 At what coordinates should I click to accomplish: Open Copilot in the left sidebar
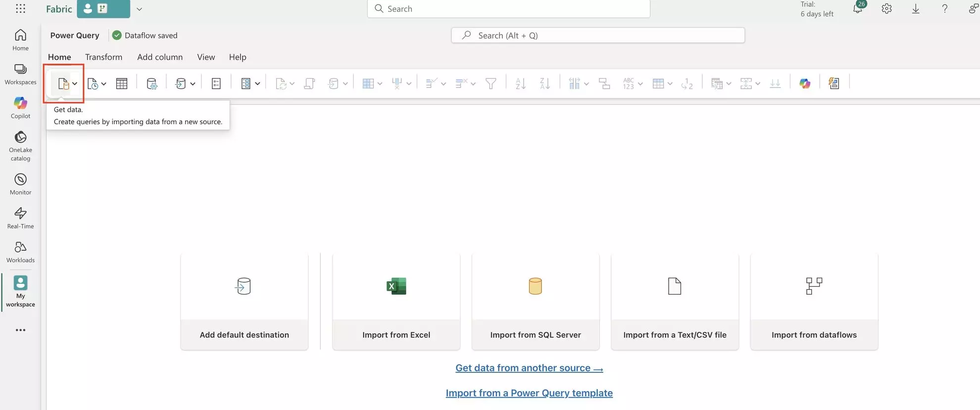tap(20, 108)
